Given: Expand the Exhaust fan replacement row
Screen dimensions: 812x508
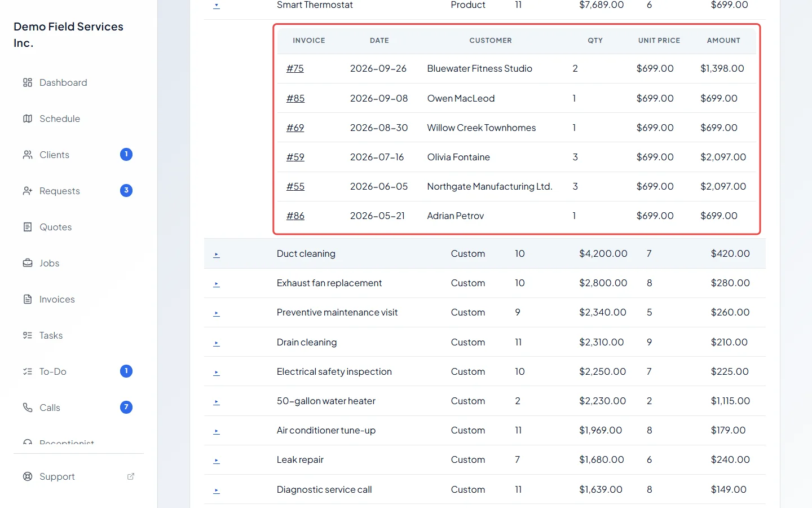Looking at the screenshot, I should pos(217,284).
